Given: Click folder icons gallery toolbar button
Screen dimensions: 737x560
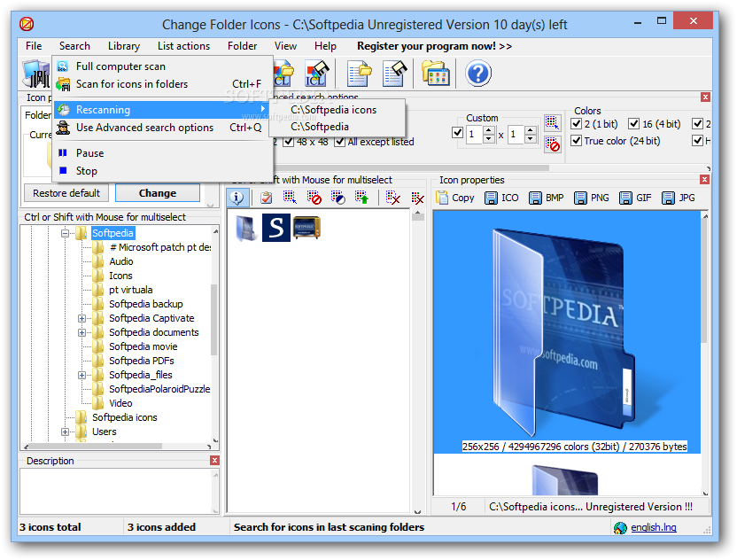Looking at the screenshot, I should (x=436, y=74).
